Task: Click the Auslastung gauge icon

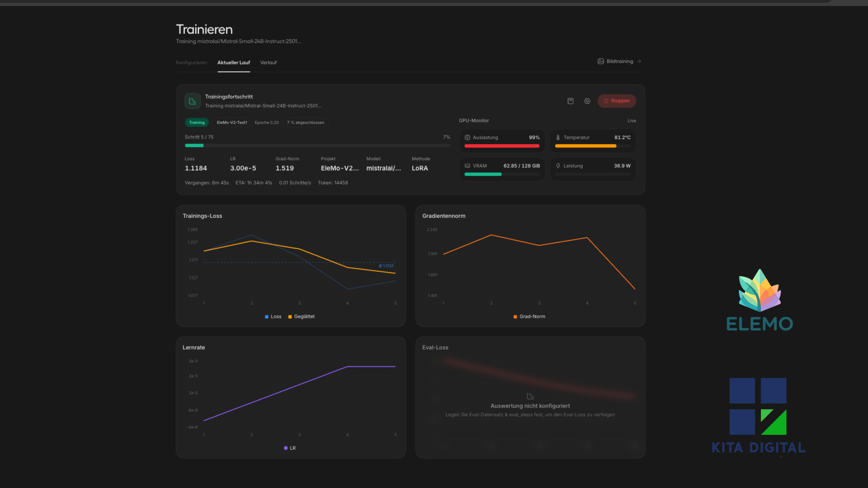Action: coord(467,138)
